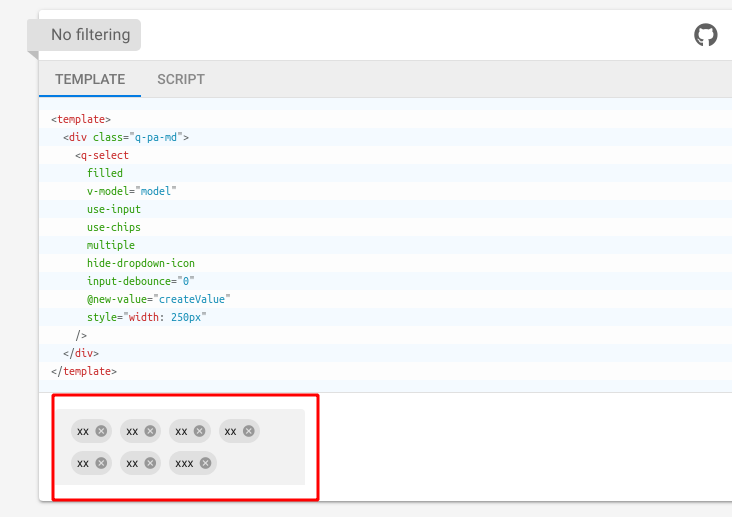This screenshot has width=732, height=517.
Task: Click the opening '<template>' code line
Action: pyautogui.click(x=81, y=119)
